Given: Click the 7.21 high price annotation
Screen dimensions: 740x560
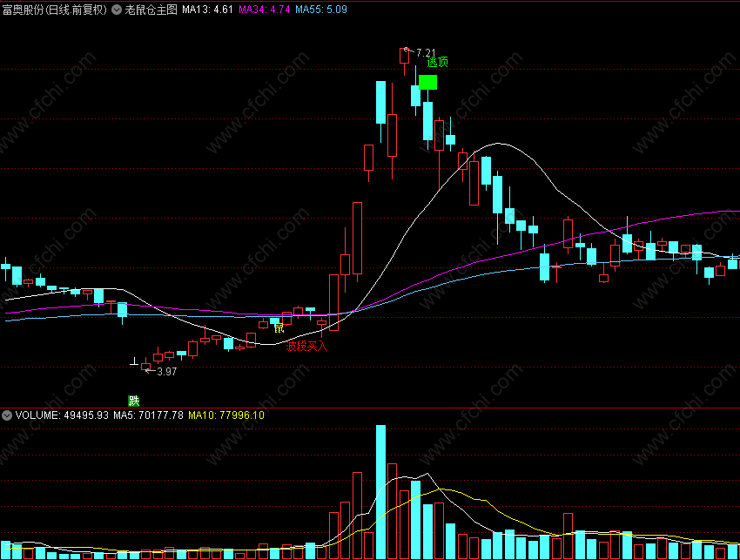Looking at the screenshot, I should pyautogui.click(x=426, y=52).
